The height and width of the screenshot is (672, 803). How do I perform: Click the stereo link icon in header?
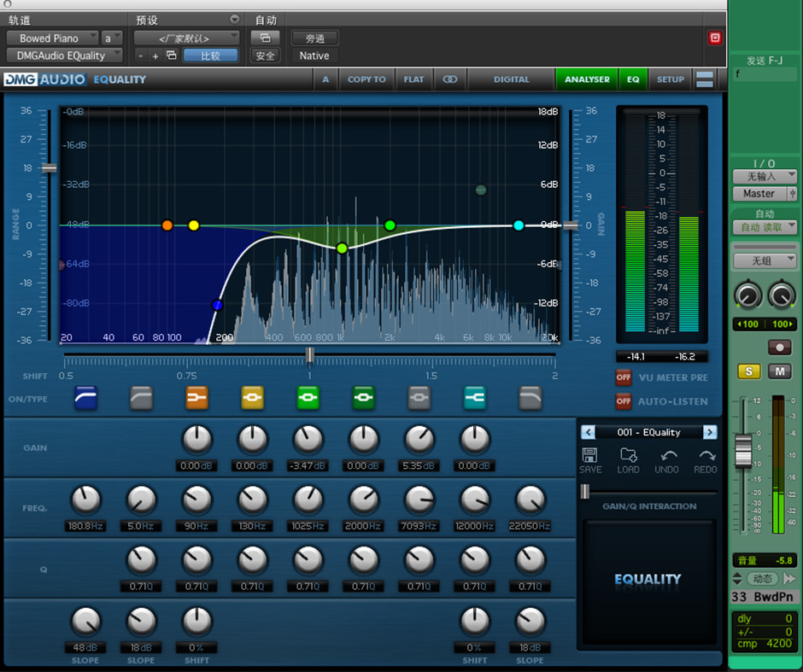[449, 79]
